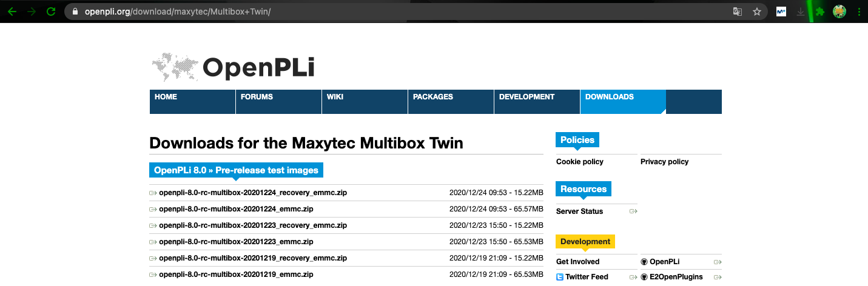Screen dimensions: 868x286
Task: Bookmark this page with the star icon
Action: pos(756,12)
